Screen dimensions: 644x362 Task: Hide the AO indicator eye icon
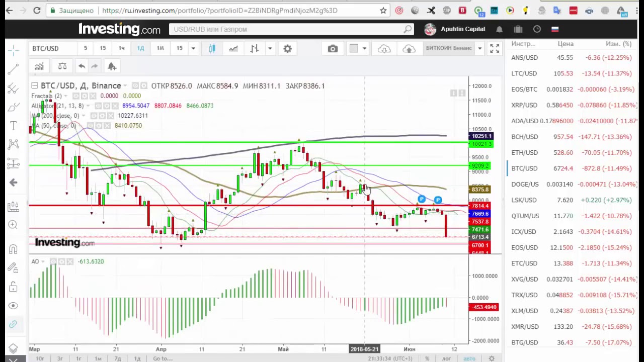click(x=52, y=261)
